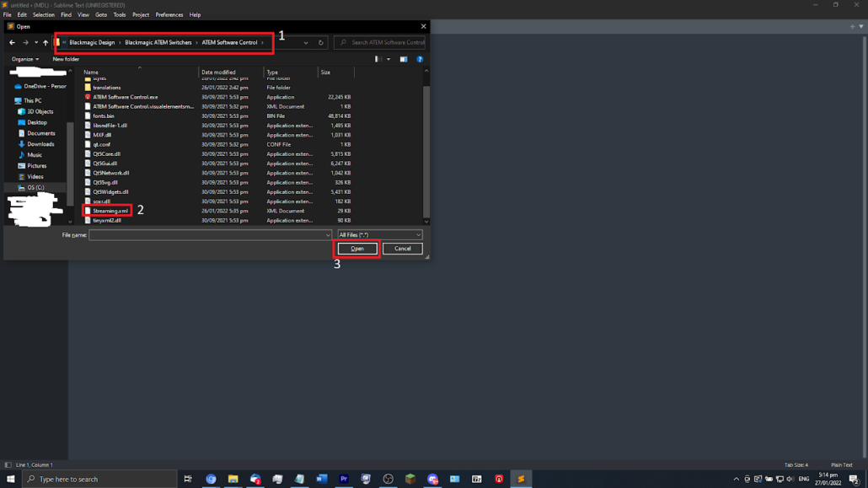Screen dimensions: 868x488
Task: Click the dialog help question mark icon
Action: pos(420,59)
